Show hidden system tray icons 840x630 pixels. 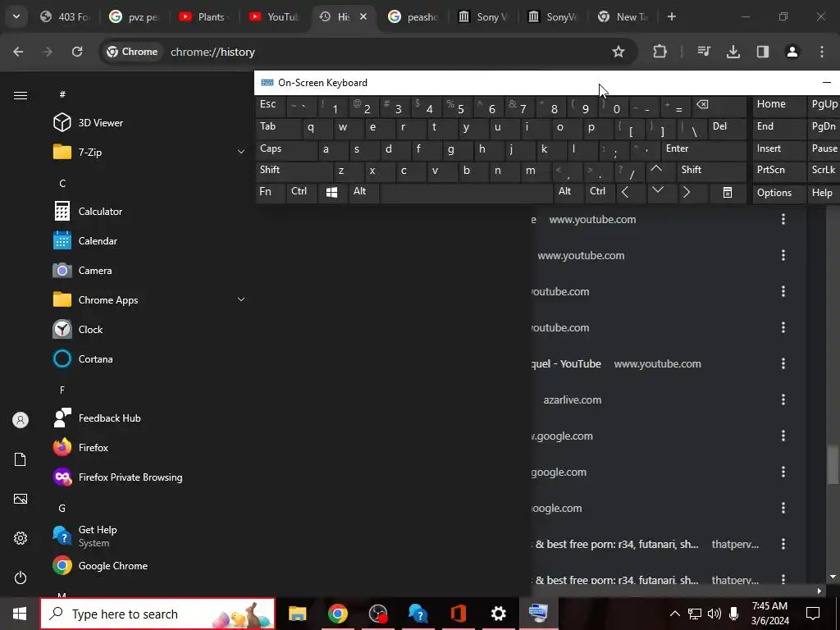(x=675, y=614)
